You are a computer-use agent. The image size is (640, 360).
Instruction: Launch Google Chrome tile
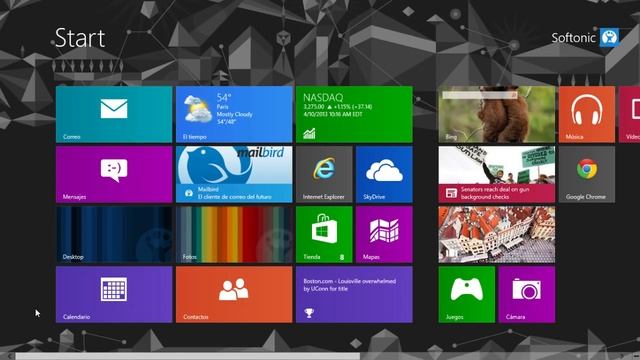pos(587,174)
